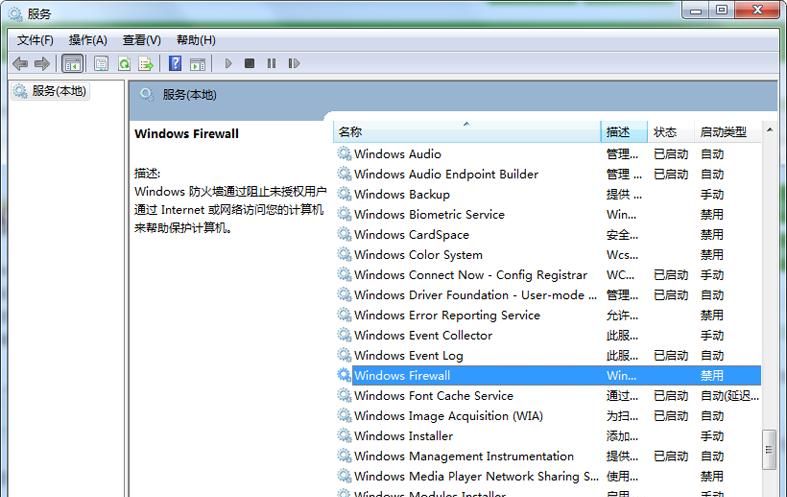Click the gear icon beside Windows Color System

click(344, 254)
